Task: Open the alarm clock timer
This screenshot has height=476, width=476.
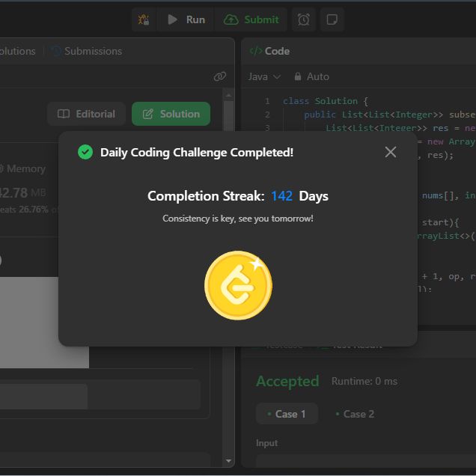Action: tap(304, 19)
